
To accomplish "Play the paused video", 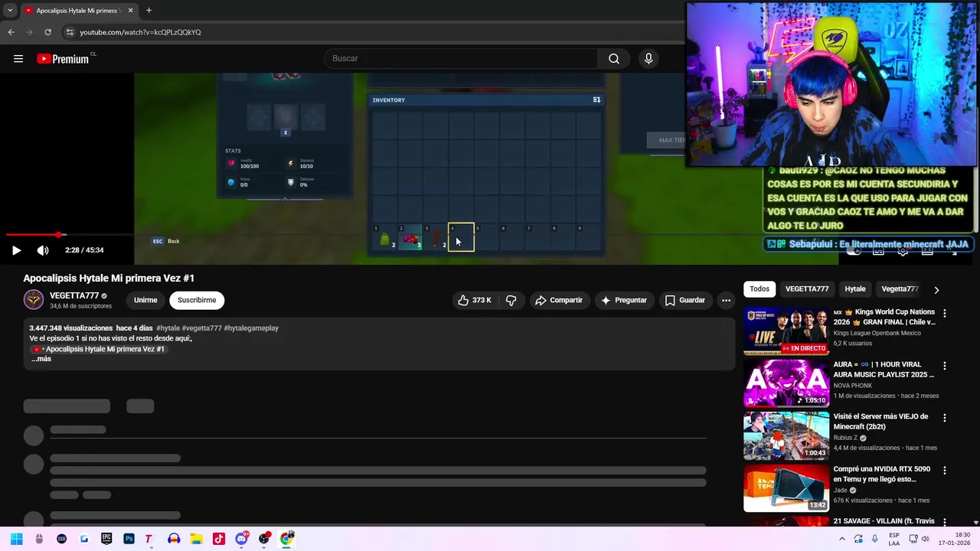I will tap(16, 250).
